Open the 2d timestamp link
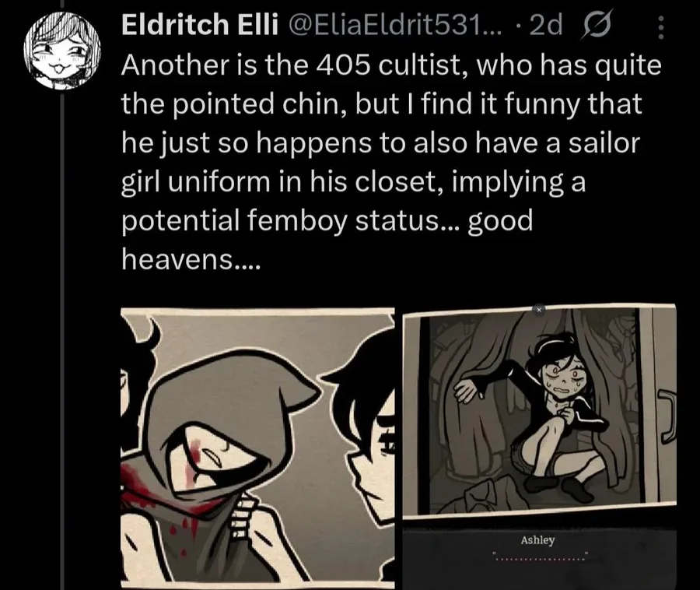 click(545, 26)
